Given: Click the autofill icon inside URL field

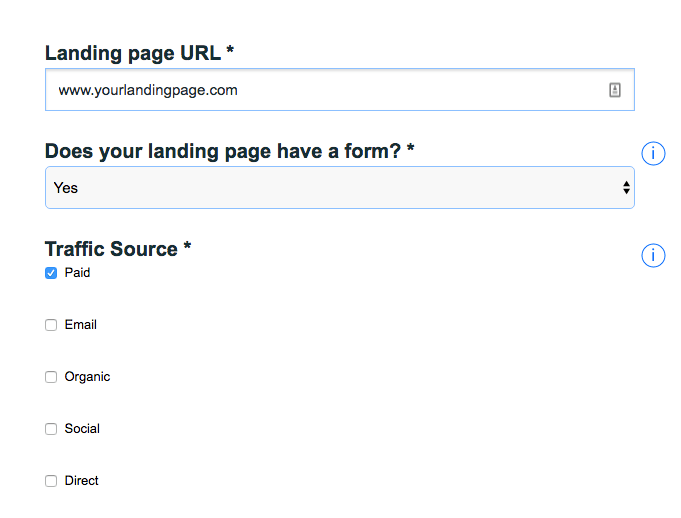Looking at the screenshot, I should point(615,90).
